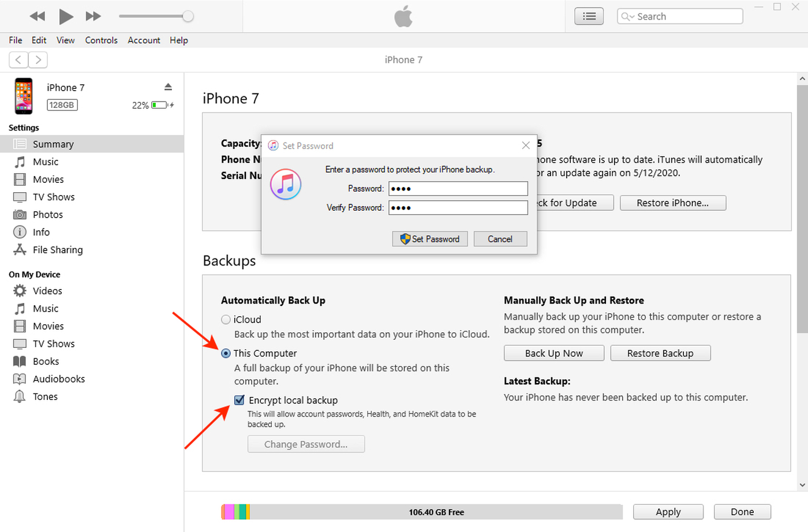Open File Sharing in the sidebar

(57, 250)
